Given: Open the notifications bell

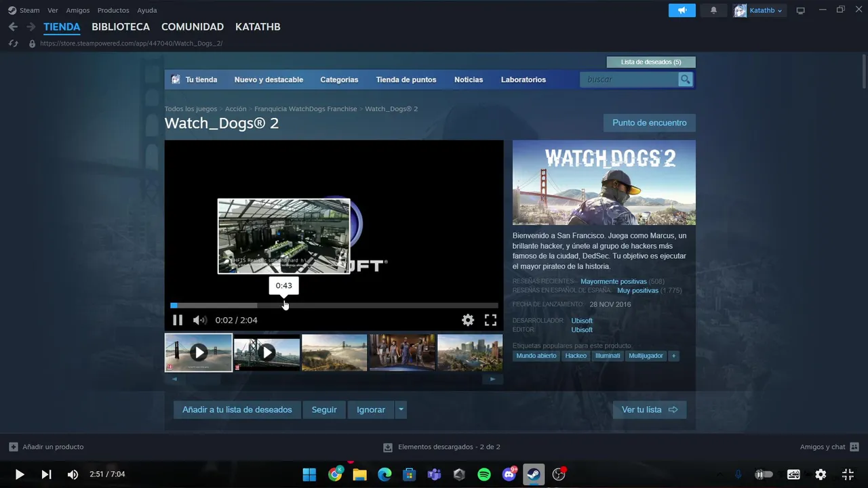Looking at the screenshot, I should (713, 10).
